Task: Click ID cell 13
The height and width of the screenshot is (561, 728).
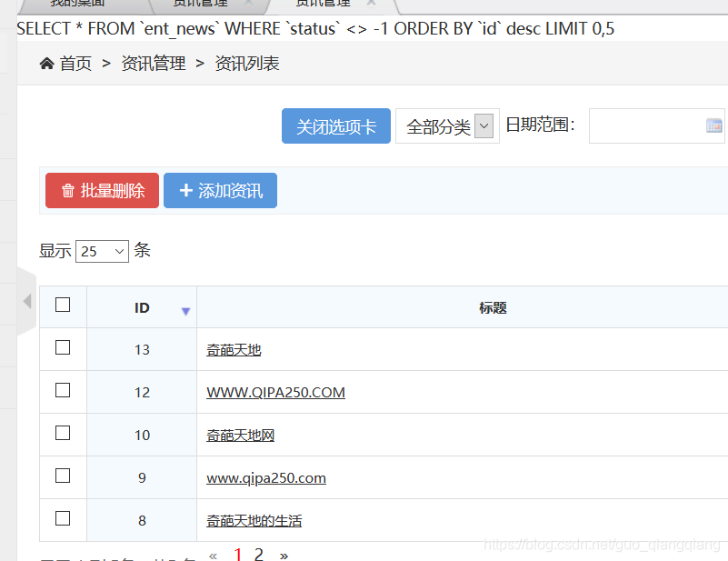Action: [x=142, y=349]
